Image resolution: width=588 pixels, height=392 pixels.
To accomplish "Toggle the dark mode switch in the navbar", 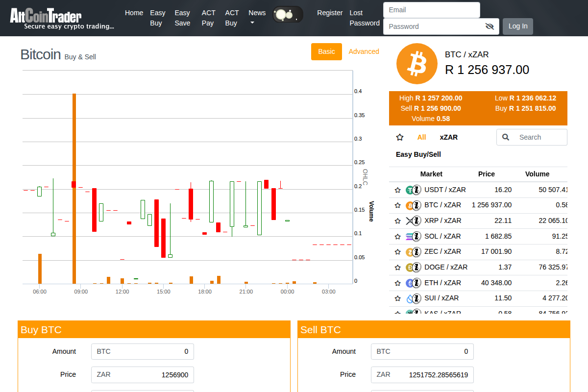I will point(288,14).
